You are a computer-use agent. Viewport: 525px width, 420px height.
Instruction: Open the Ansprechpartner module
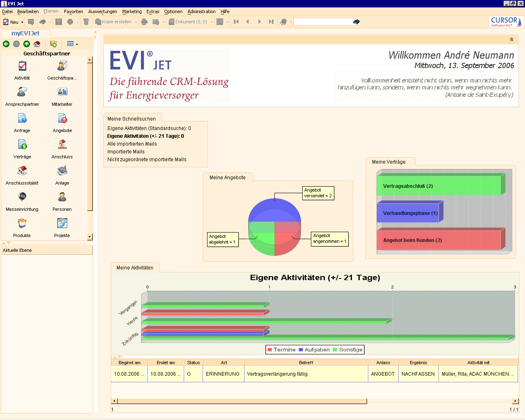click(22, 92)
